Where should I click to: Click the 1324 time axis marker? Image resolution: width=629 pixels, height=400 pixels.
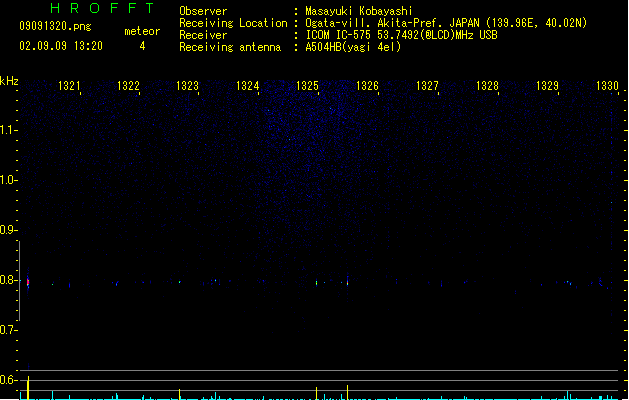point(248,86)
